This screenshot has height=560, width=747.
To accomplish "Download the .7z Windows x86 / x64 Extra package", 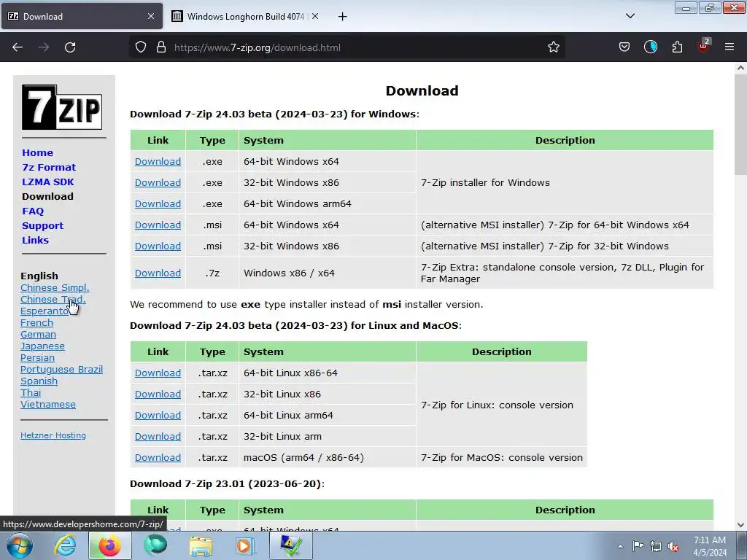I will coord(158,273).
